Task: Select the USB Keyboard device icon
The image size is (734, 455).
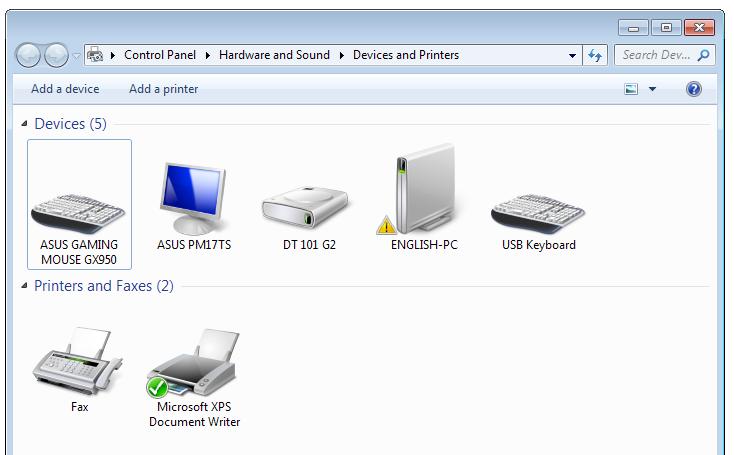Action: point(538,213)
